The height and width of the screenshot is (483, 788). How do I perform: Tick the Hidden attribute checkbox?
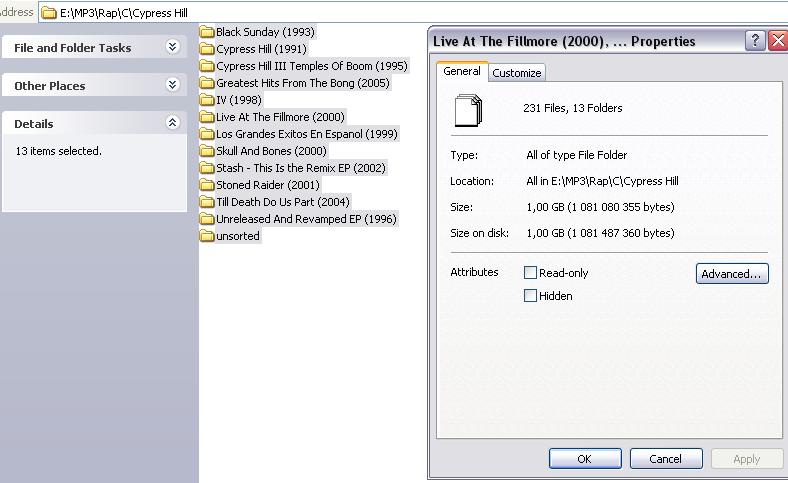tap(530, 296)
